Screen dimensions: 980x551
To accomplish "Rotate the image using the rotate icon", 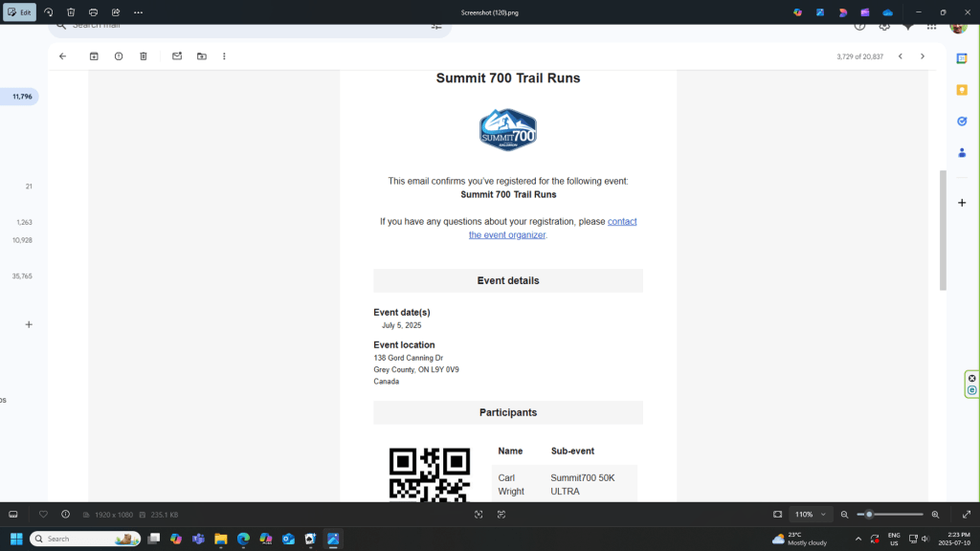I will pyautogui.click(x=49, y=12).
